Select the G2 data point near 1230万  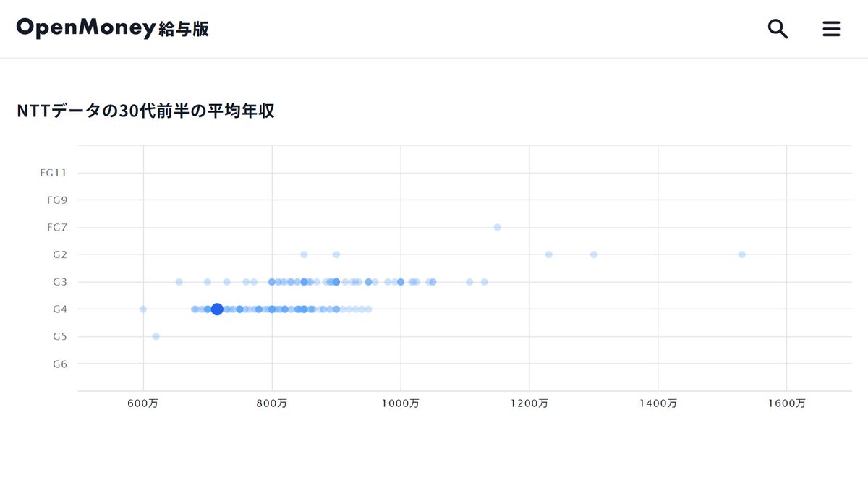pyautogui.click(x=548, y=254)
